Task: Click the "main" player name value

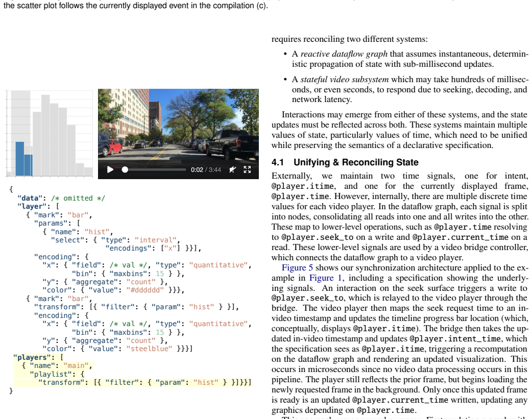Action: [x=76, y=366]
